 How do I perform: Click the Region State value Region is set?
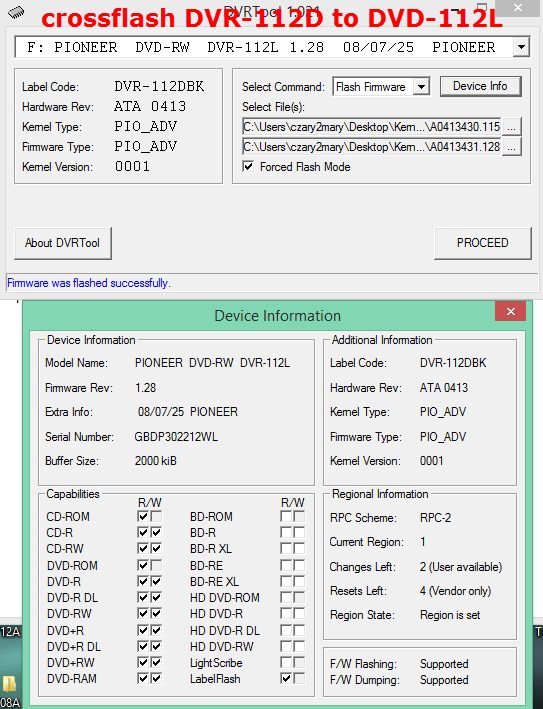450,615
